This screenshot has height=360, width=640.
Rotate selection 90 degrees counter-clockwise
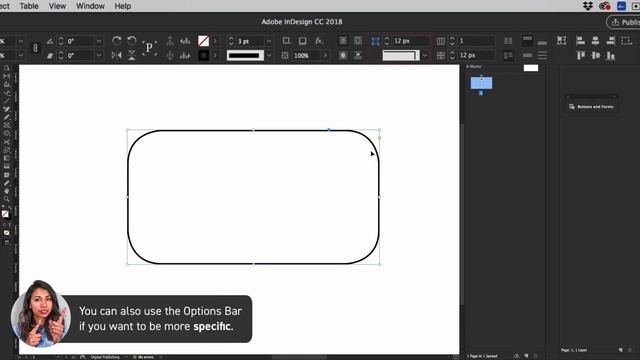(x=131, y=41)
